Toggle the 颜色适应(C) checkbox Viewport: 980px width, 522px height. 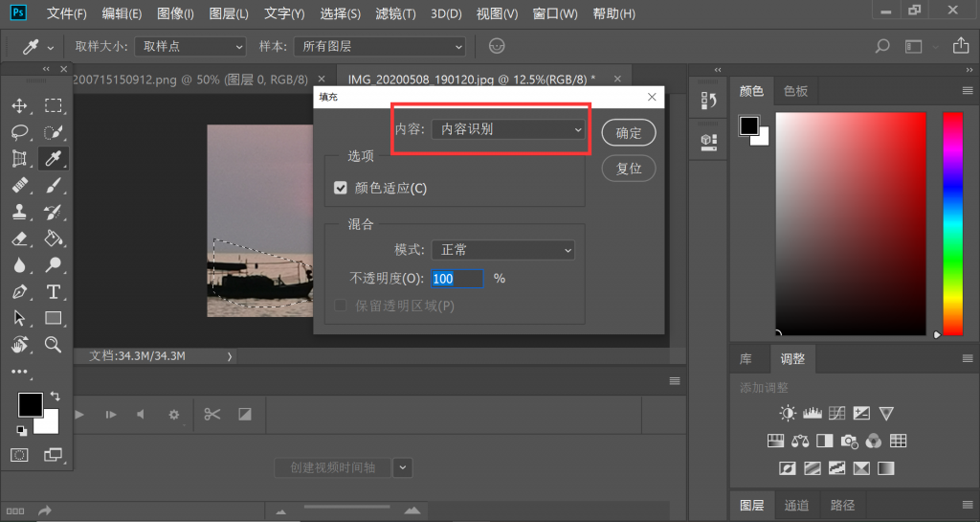tap(341, 188)
